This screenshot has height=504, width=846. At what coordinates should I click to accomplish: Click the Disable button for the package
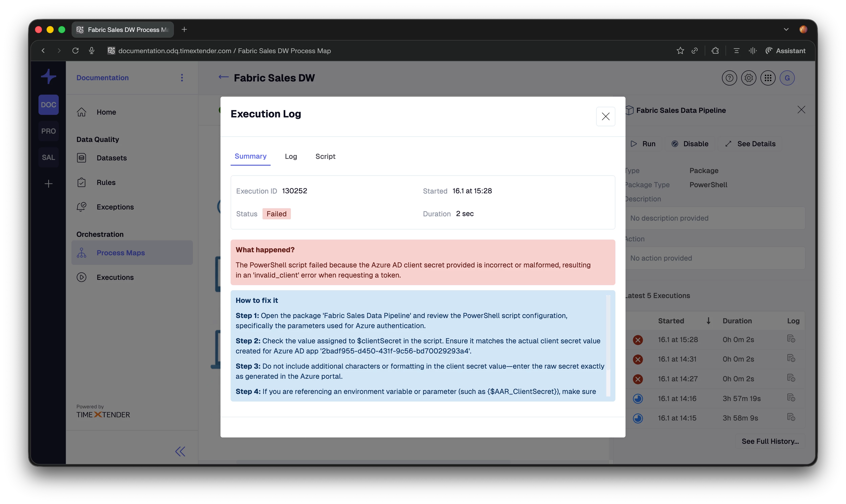[690, 144]
